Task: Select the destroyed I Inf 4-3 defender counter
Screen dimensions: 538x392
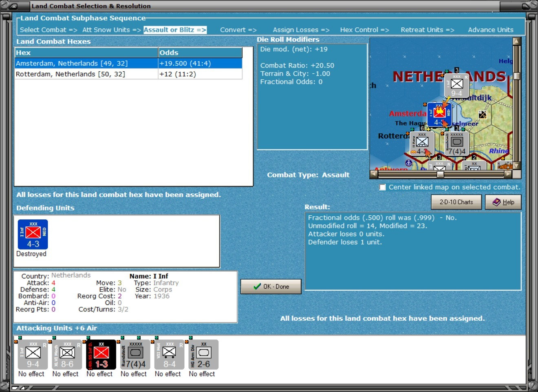Action: pyautogui.click(x=33, y=234)
